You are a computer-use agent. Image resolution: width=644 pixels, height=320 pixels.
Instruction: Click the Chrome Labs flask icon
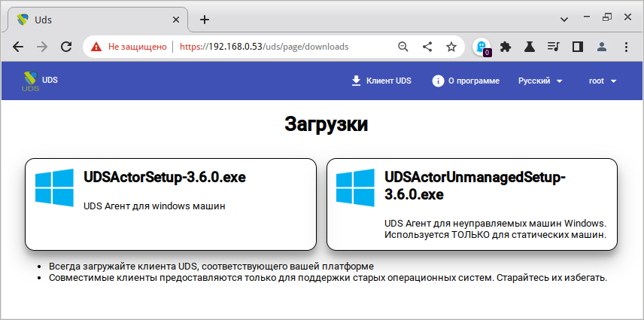coord(530,47)
